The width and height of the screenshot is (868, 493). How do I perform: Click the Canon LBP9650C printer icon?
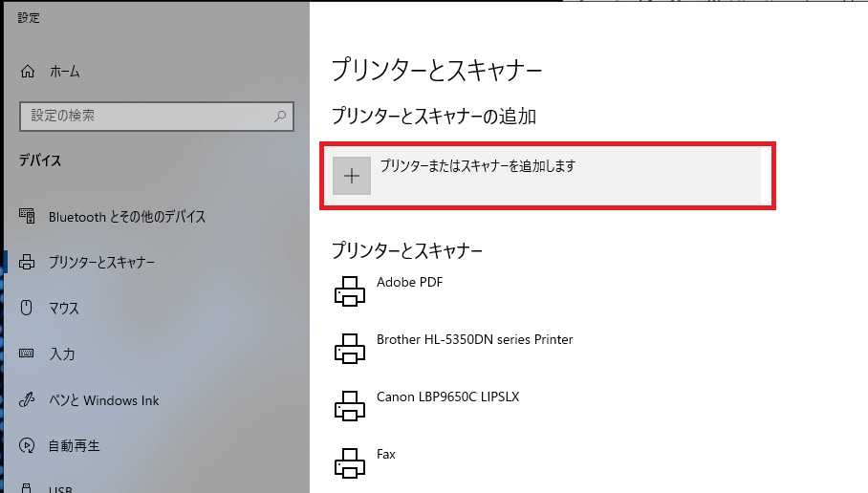click(x=350, y=405)
